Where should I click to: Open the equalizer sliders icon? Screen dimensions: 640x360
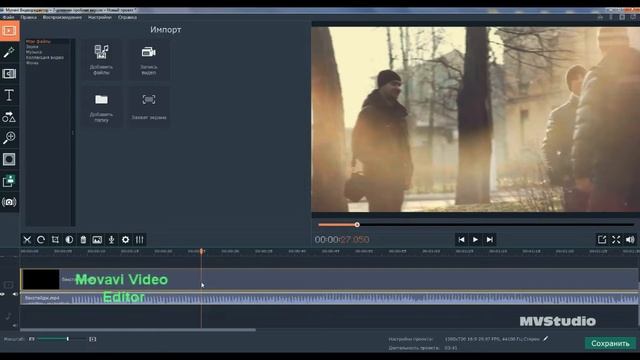(x=140, y=240)
